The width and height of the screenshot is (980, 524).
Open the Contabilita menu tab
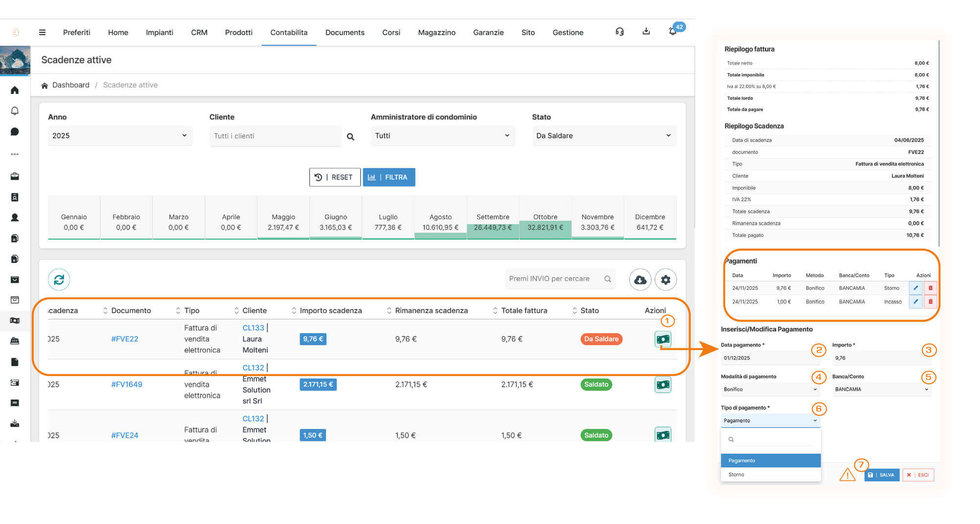click(289, 32)
